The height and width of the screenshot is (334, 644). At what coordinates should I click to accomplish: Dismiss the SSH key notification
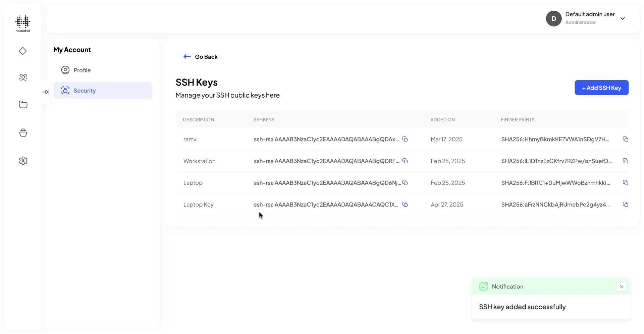click(x=622, y=287)
